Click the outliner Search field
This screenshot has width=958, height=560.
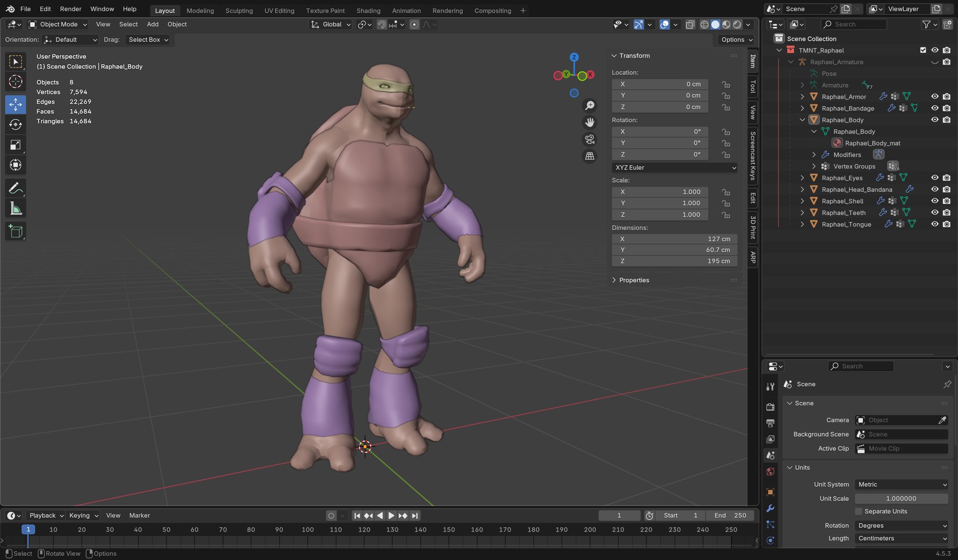(x=853, y=24)
